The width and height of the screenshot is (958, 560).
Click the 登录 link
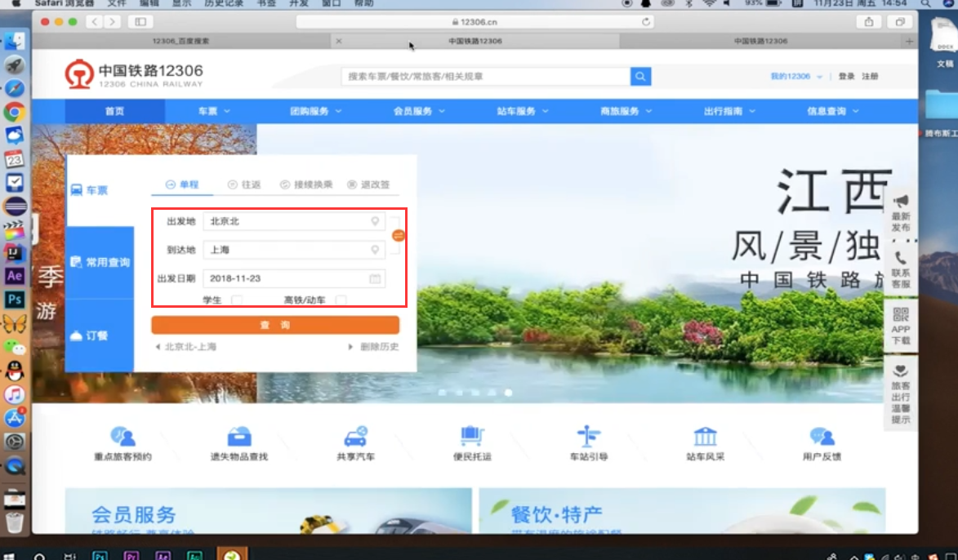(846, 77)
